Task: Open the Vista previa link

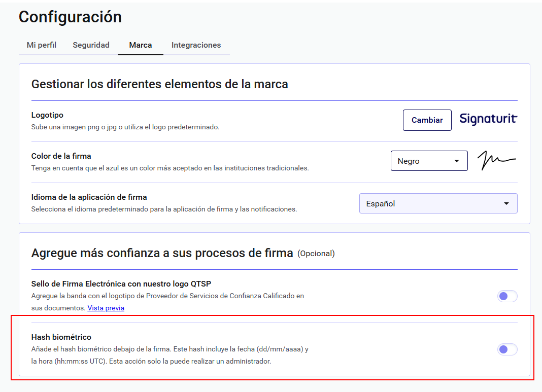Action: click(x=106, y=308)
